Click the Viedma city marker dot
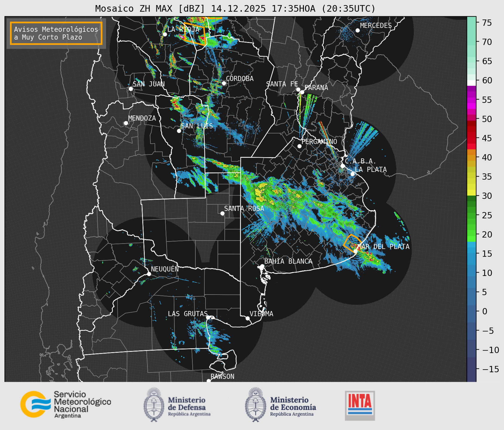 tap(248, 318)
